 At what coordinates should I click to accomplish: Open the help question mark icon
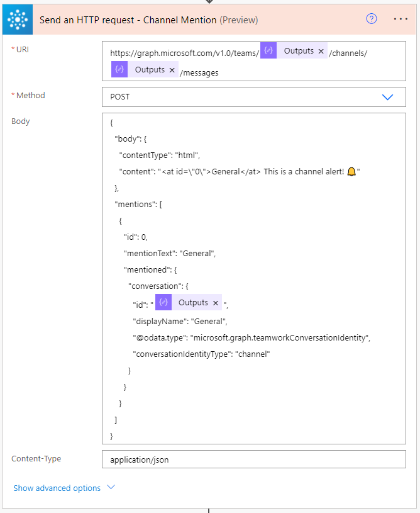[x=372, y=19]
